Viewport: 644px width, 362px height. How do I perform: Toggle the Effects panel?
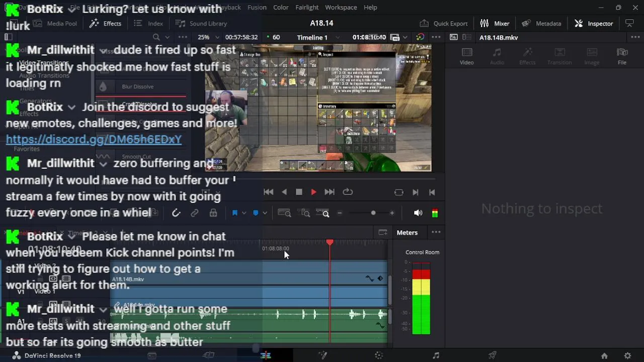click(x=105, y=23)
